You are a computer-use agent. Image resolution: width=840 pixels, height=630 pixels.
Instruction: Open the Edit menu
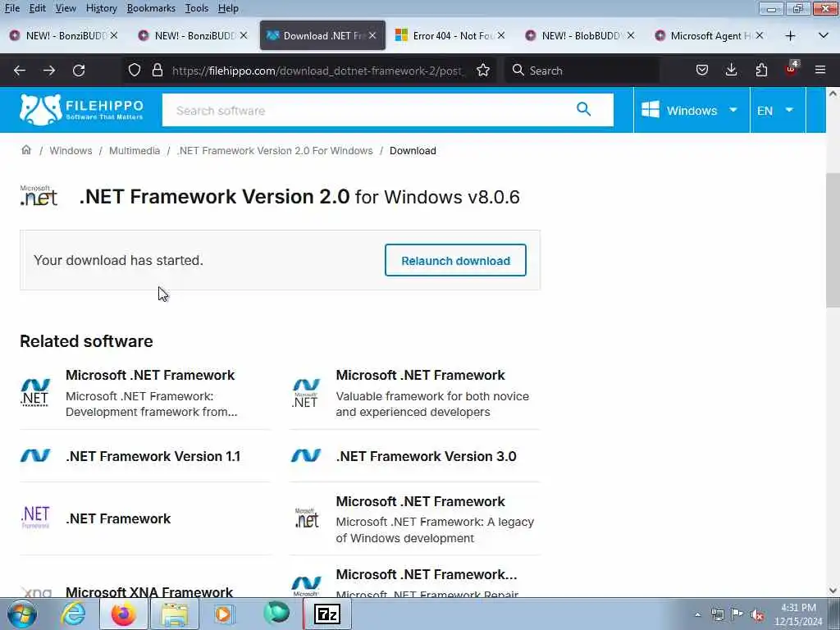[x=38, y=8]
